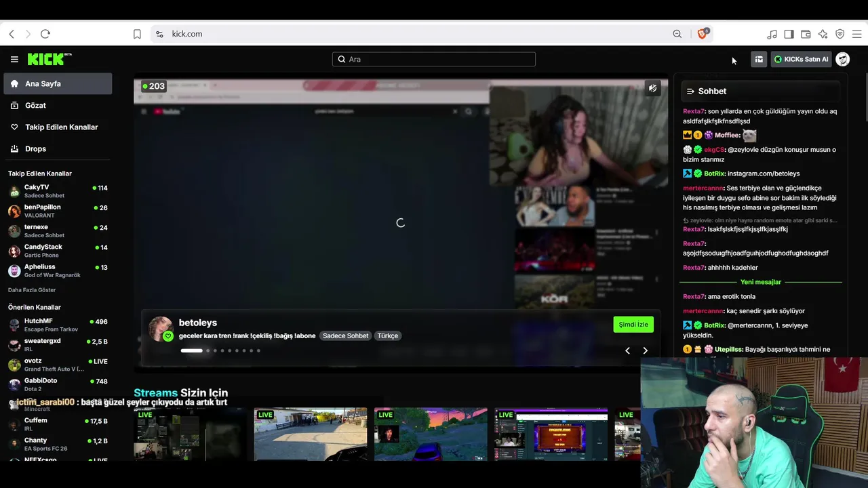Image resolution: width=868 pixels, height=488 pixels.
Task: Show the previous featured stream
Action: pos(627,350)
